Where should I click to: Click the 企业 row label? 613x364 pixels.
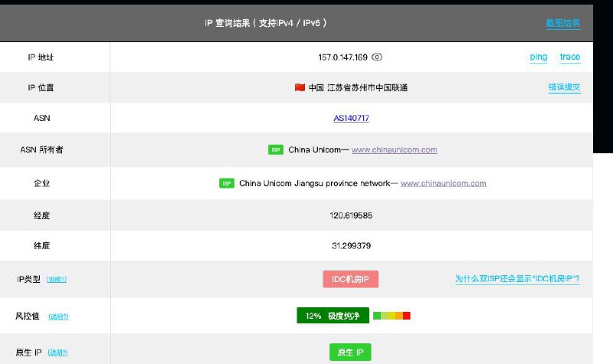(x=42, y=183)
